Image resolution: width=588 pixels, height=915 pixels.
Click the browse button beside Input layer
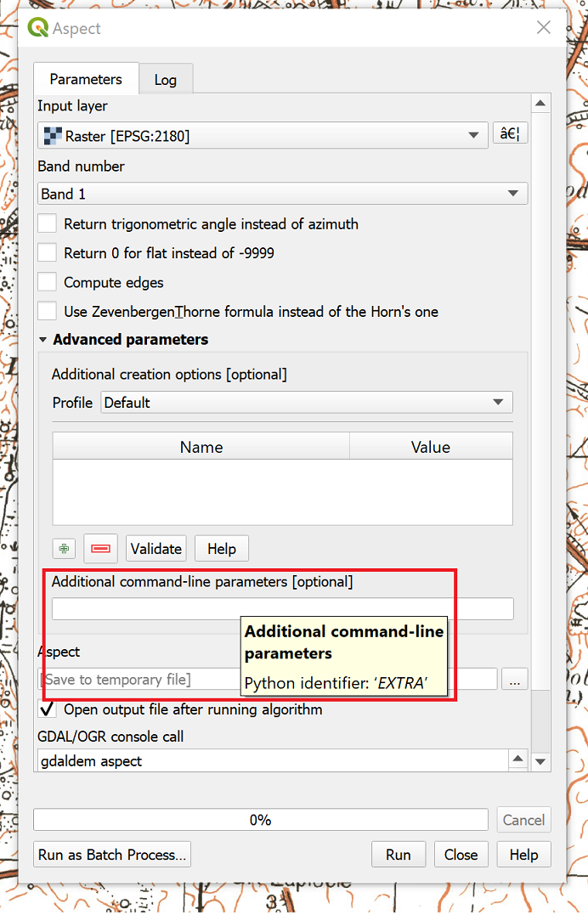[510, 134]
